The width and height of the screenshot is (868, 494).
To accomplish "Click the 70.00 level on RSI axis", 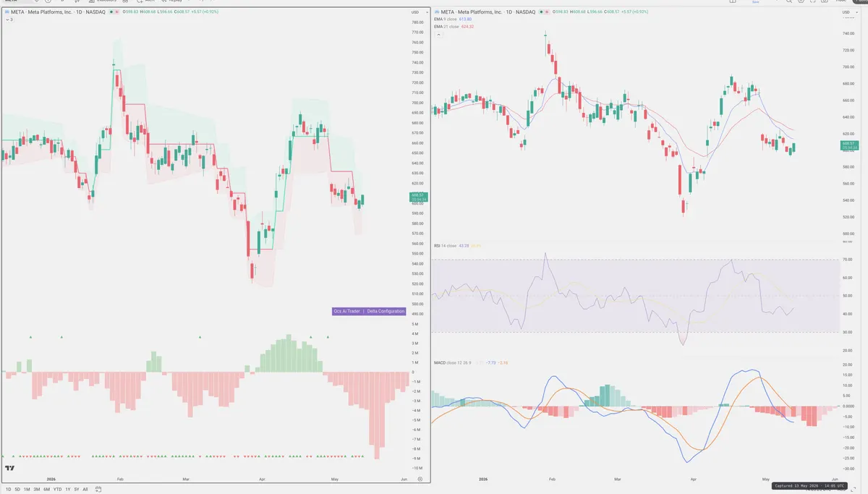I will pyautogui.click(x=847, y=259).
